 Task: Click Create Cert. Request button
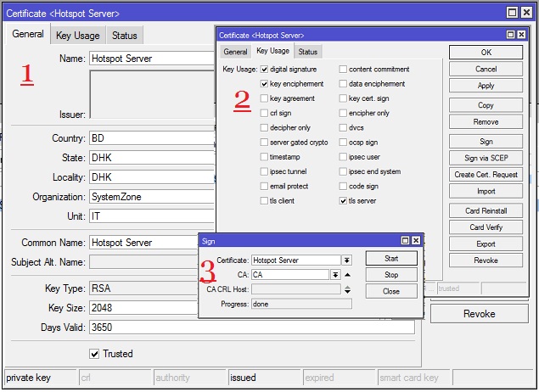click(x=486, y=175)
